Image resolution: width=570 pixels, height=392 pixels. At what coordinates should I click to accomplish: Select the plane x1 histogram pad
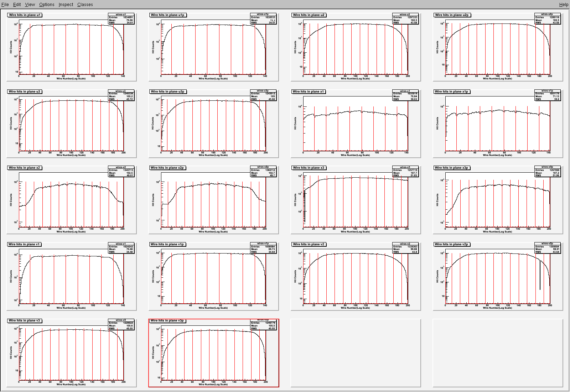point(356,124)
